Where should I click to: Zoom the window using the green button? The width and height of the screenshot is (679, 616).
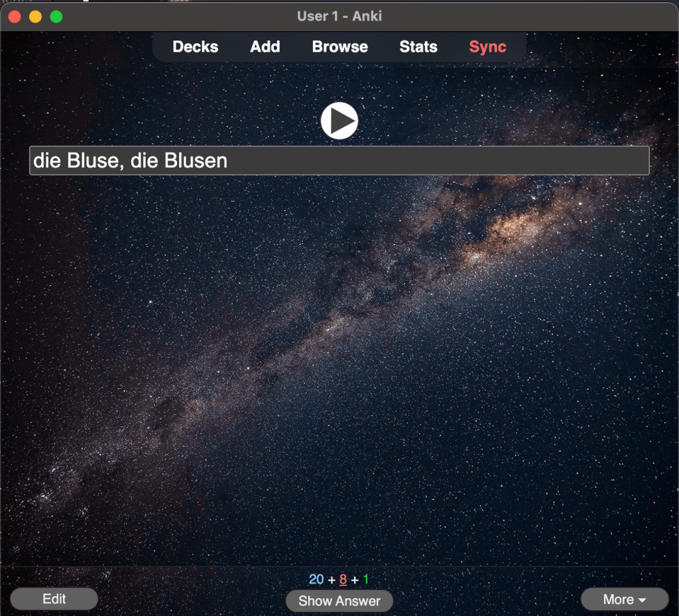pyautogui.click(x=56, y=17)
